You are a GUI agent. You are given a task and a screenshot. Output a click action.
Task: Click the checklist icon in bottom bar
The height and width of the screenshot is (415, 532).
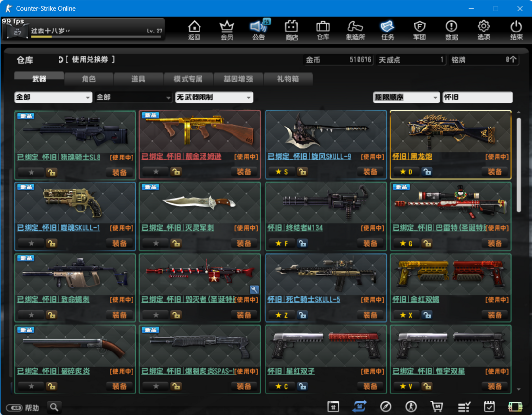464,406
